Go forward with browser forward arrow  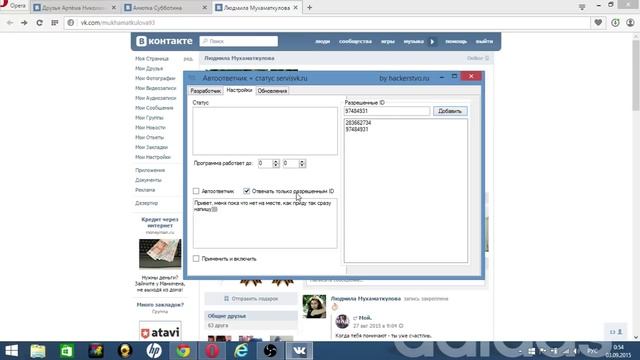(x=24, y=23)
